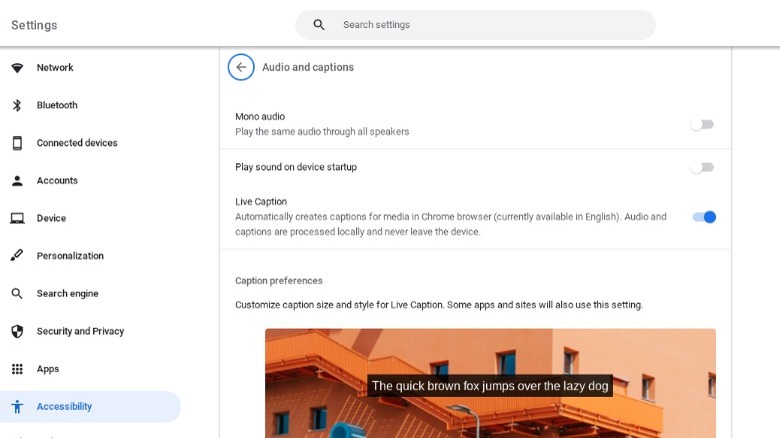Click the caption preview image
This screenshot has height=438, width=780.
490,384
